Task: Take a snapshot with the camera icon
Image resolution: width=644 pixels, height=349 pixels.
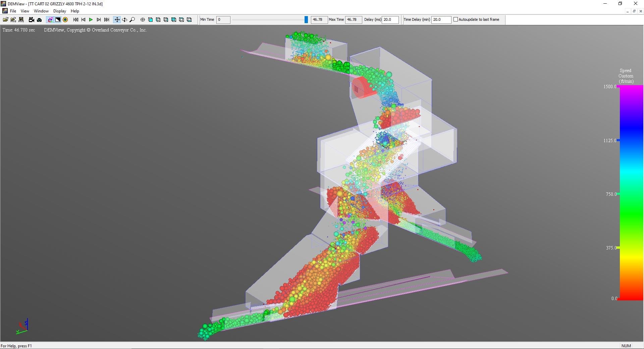Action: pos(39,20)
